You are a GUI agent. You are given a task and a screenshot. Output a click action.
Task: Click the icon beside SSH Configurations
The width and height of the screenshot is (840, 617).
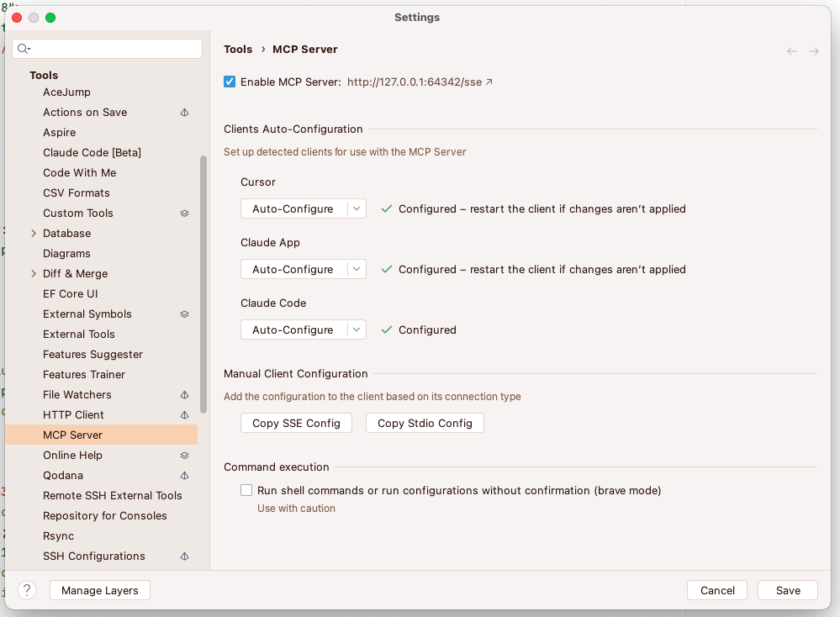pos(184,556)
